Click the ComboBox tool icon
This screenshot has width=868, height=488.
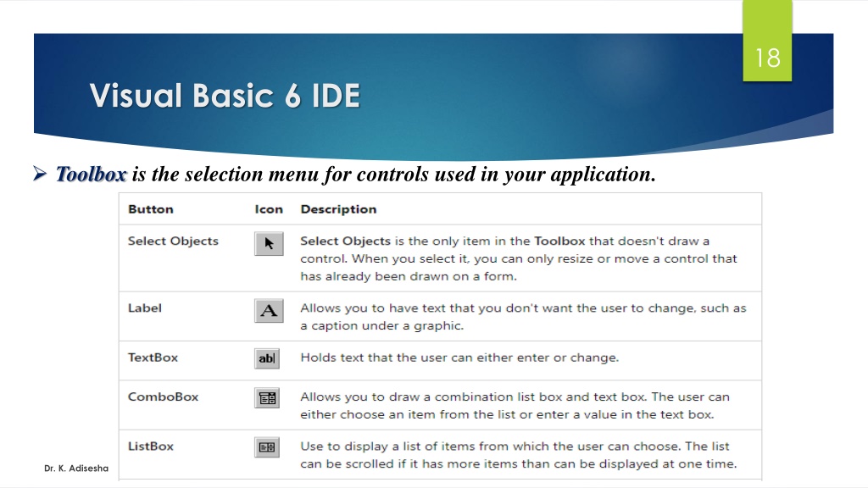coord(267,398)
